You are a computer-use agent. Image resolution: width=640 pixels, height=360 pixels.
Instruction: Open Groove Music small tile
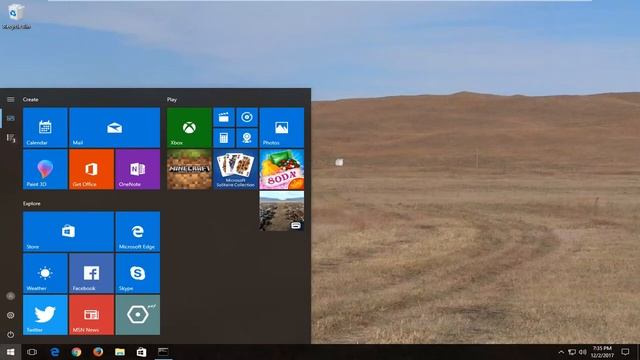pos(247,117)
